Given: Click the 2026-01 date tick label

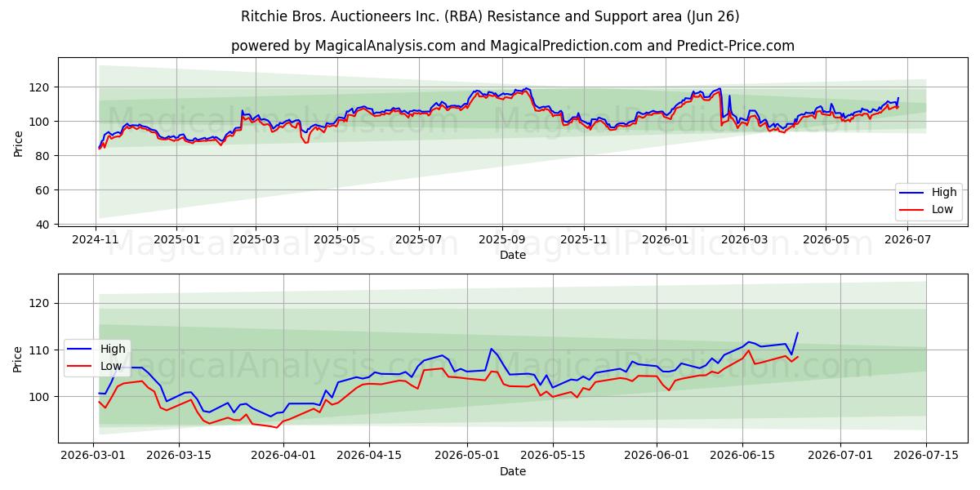Looking at the screenshot, I should coord(665,240).
